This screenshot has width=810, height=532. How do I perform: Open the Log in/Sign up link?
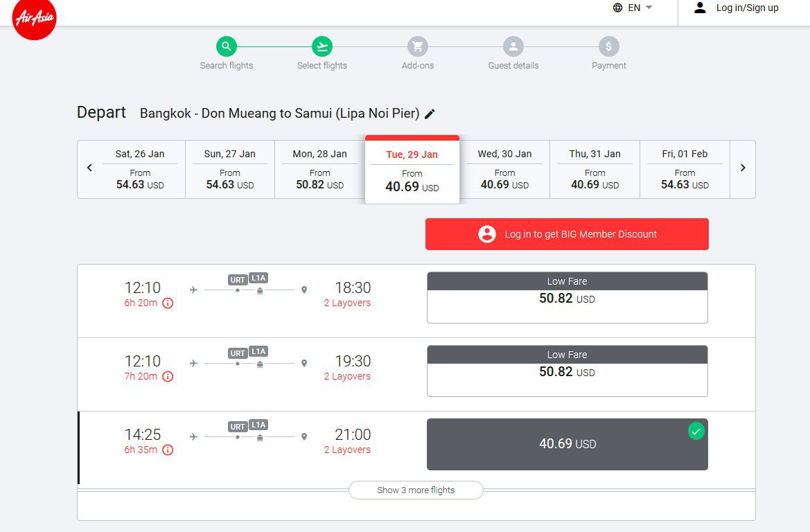click(x=737, y=8)
